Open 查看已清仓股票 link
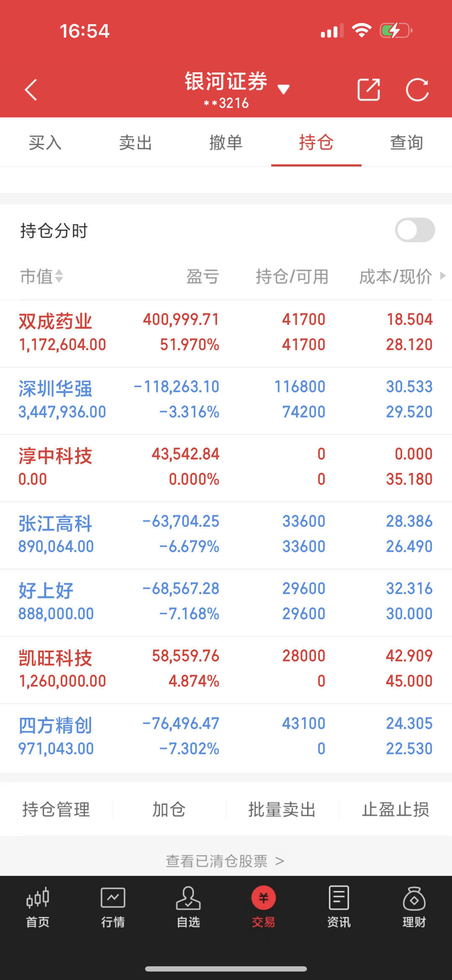Screen dimensions: 452x980 225,861
